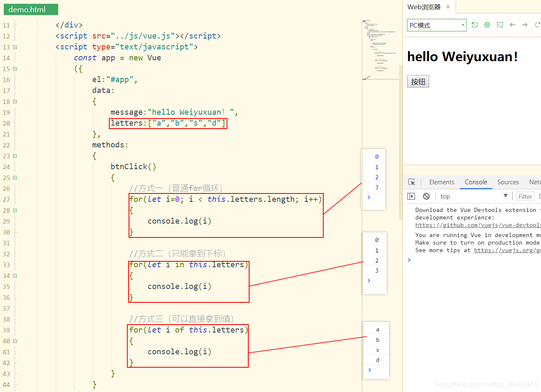This screenshot has height=392, width=541.
Task: Collapse the for-in loop at line 34
Action: pos(15,276)
